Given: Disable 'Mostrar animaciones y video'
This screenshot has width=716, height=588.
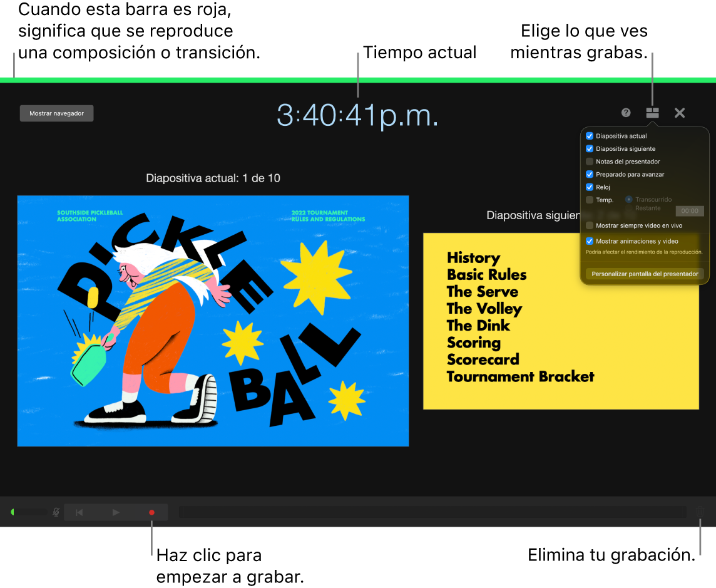Looking at the screenshot, I should pyautogui.click(x=589, y=240).
